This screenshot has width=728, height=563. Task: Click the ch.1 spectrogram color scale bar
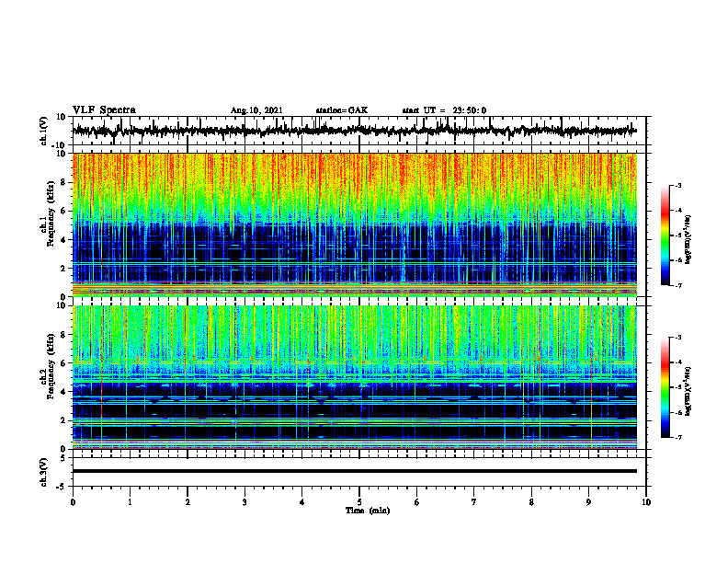pos(665,236)
